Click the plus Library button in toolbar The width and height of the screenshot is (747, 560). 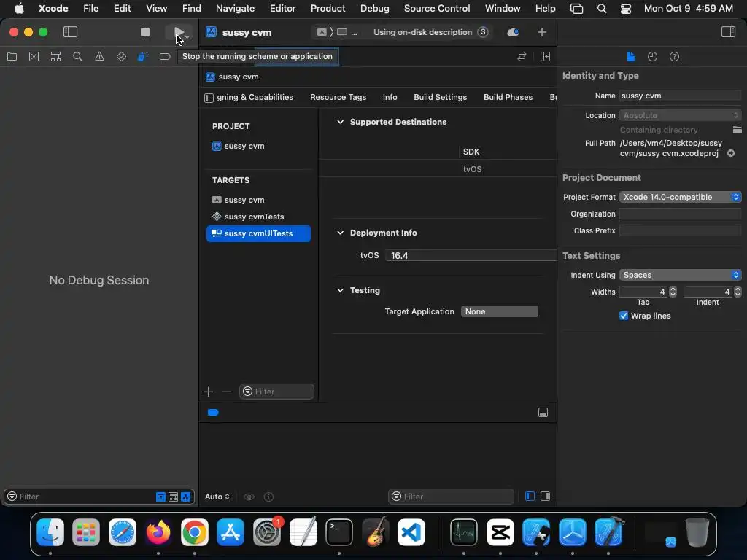(542, 32)
